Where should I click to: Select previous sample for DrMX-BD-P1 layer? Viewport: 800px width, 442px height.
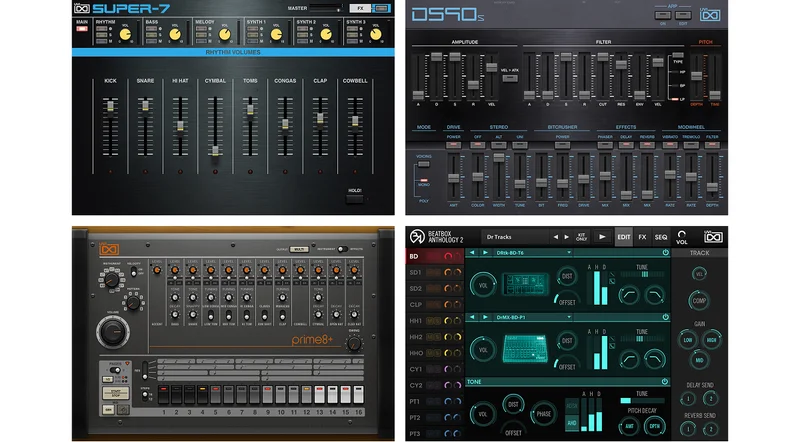point(472,317)
